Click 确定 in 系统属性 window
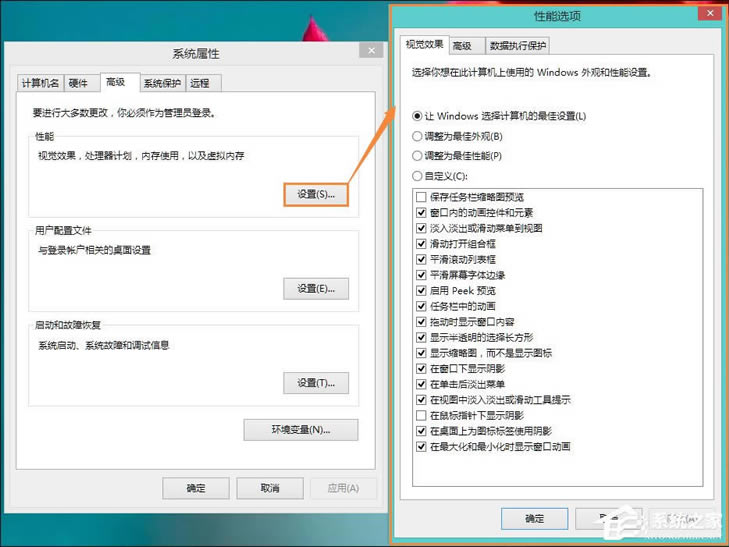 tap(196, 488)
